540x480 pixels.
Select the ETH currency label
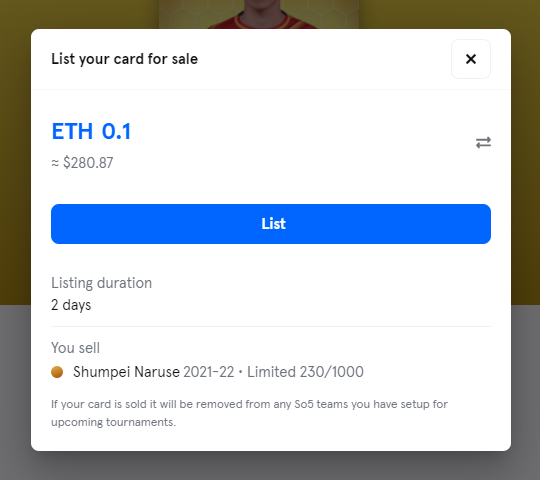coord(72,131)
